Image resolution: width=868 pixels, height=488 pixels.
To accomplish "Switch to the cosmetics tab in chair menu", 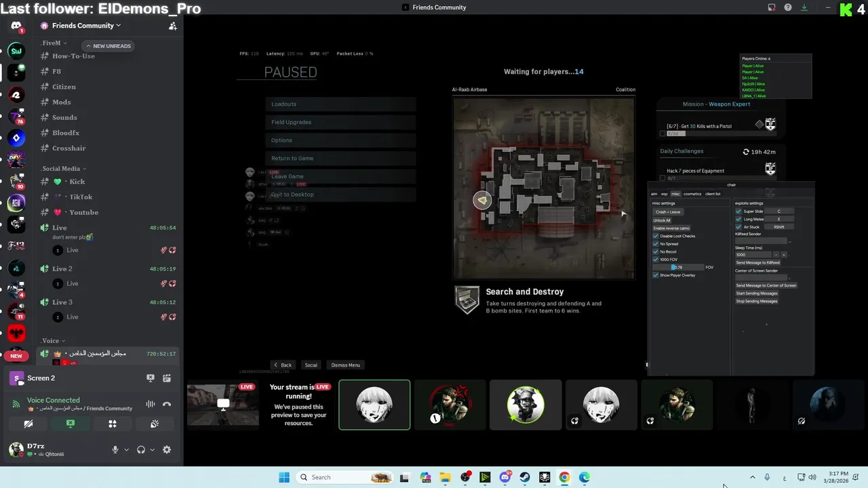I will [692, 194].
